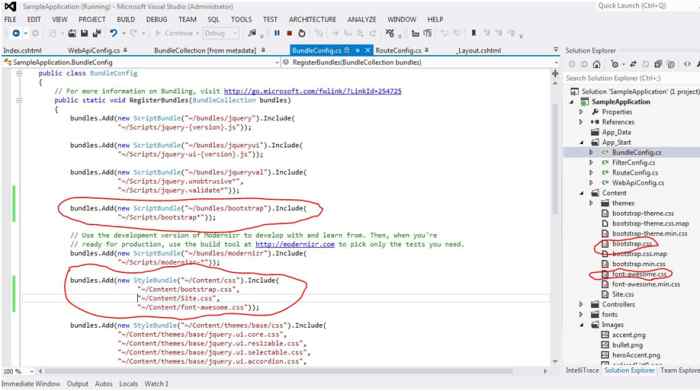This screenshot has width=700, height=391.
Task: Switch to the Team Explorer tab
Action: coord(679,370)
